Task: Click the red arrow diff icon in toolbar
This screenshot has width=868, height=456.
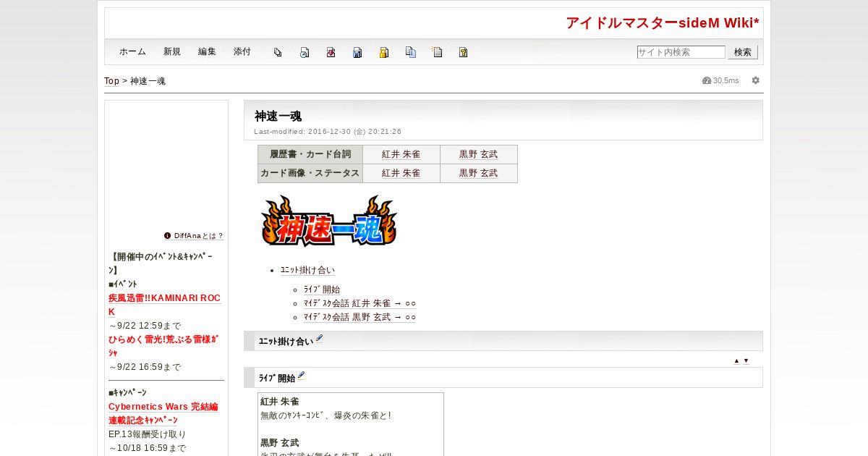Action: tap(331, 52)
